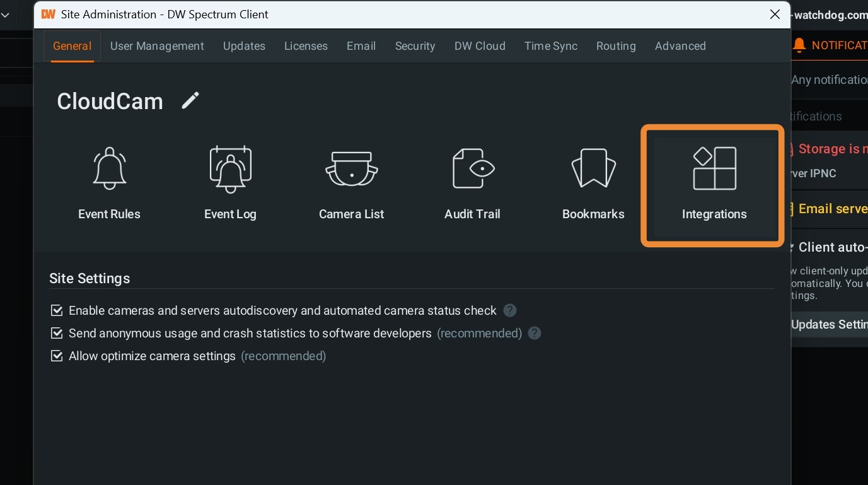Click the Site Settings heading
The image size is (868, 485).
click(90, 278)
